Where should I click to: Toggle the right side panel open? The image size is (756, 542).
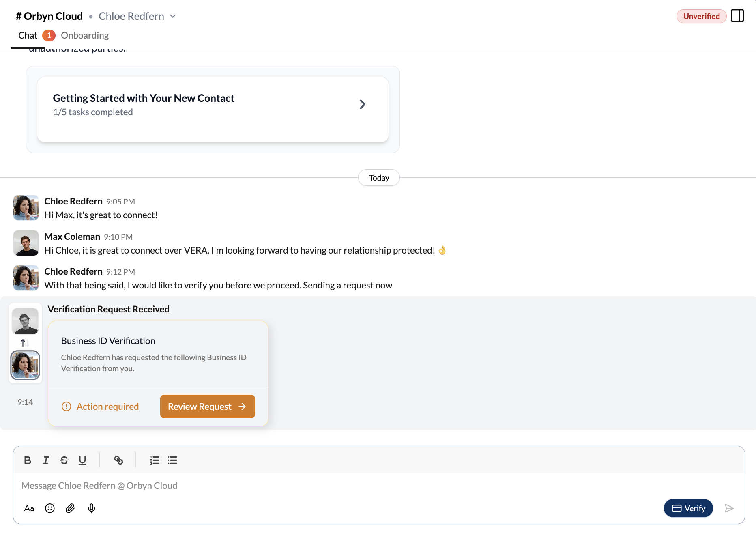tap(737, 15)
